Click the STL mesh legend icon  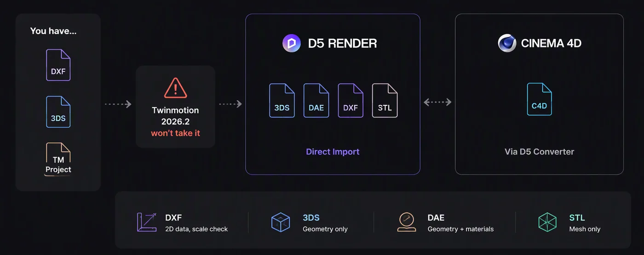click(x=547, y=222)
